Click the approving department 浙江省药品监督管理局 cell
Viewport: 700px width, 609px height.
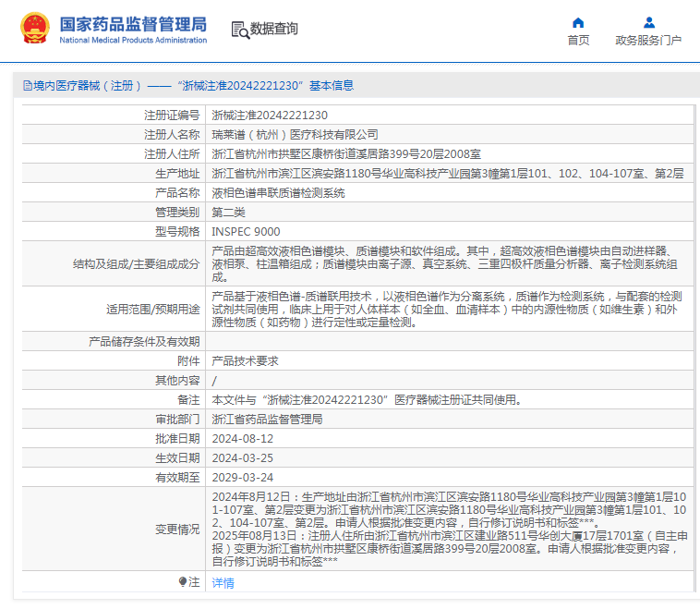(x=267, y=420)
